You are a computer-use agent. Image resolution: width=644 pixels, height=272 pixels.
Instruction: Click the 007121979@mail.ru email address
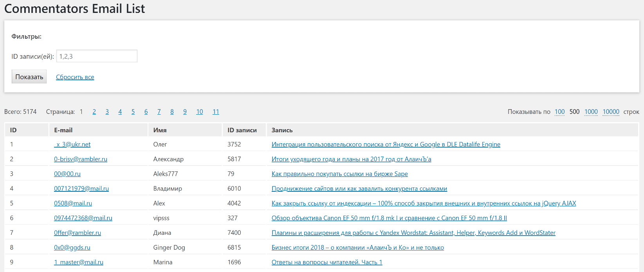(x=81, y=189)
